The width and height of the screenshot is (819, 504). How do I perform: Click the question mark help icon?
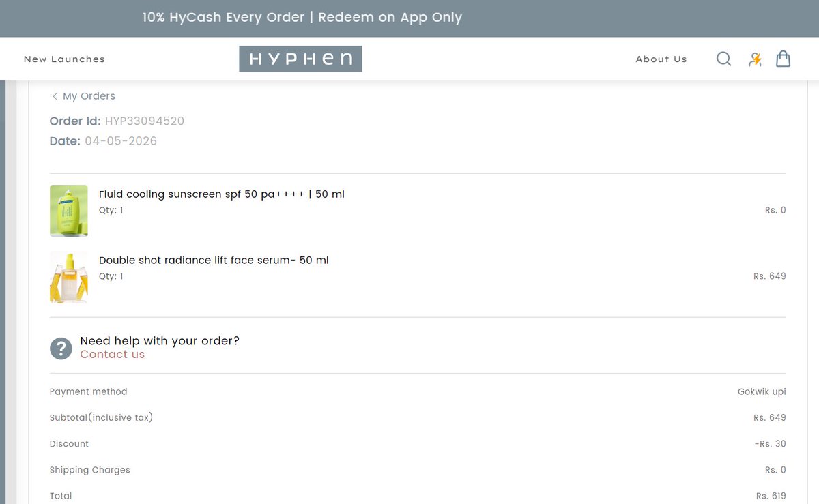click(61, 349)
